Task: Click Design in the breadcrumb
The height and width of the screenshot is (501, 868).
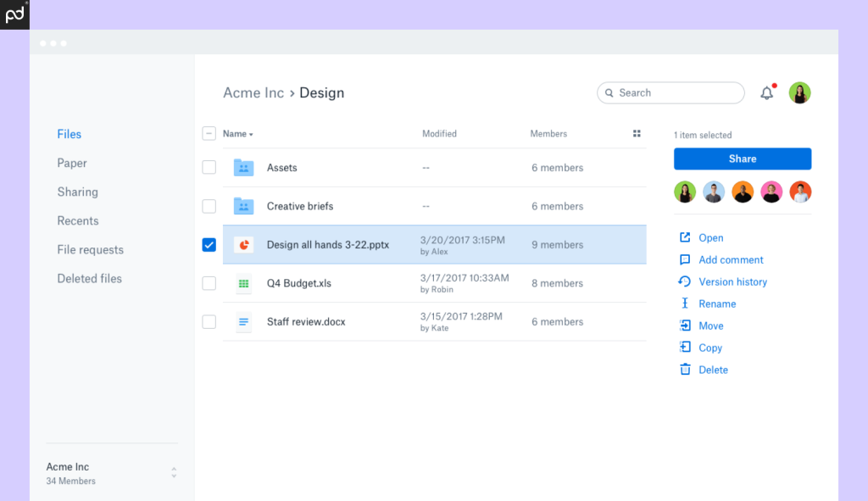Action: click(x=321, y=93)
